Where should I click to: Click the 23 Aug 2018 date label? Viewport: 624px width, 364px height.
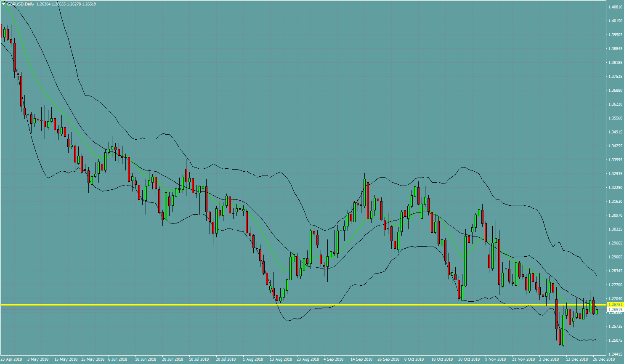[308, 359]
